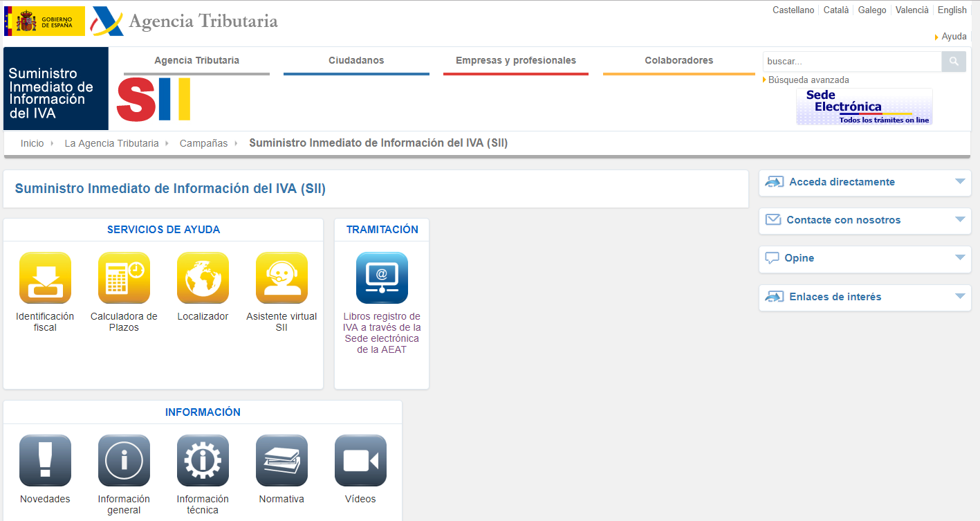Viewport: 980px width, 521px height.
Task: Switch language to Català
Action: pos(836,10)
